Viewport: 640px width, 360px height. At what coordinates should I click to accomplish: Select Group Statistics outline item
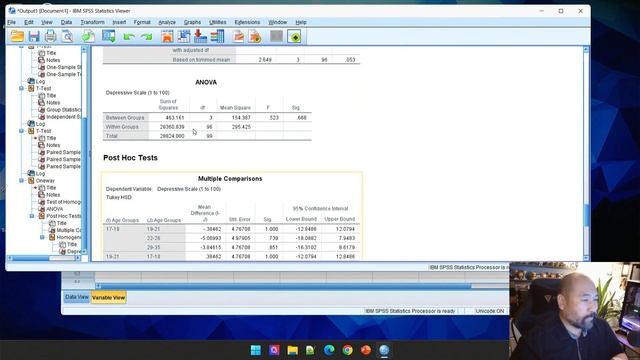(x=63, y=110)
